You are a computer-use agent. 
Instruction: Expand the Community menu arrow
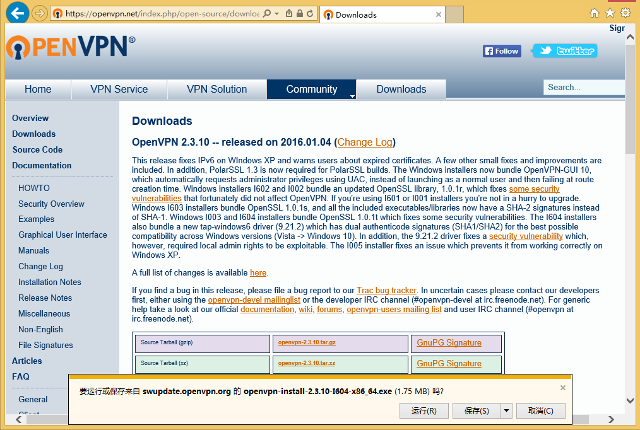(352, 96)
